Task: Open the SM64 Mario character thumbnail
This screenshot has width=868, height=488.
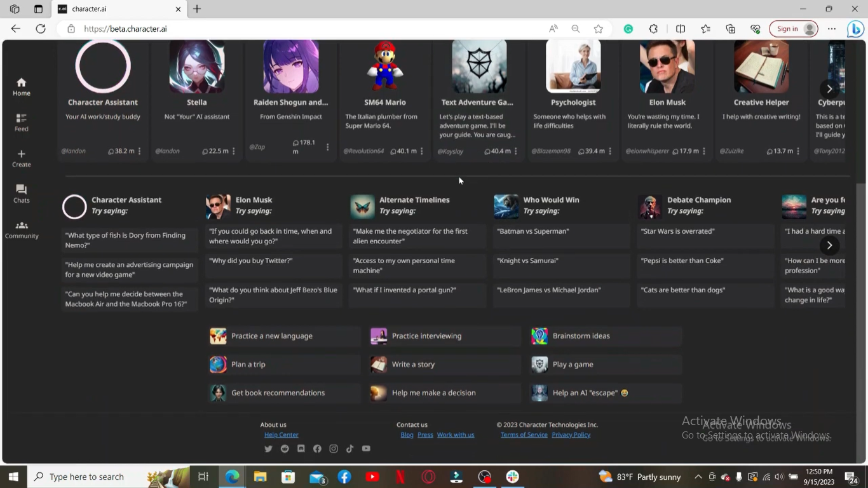Action: tap(385, 67)
